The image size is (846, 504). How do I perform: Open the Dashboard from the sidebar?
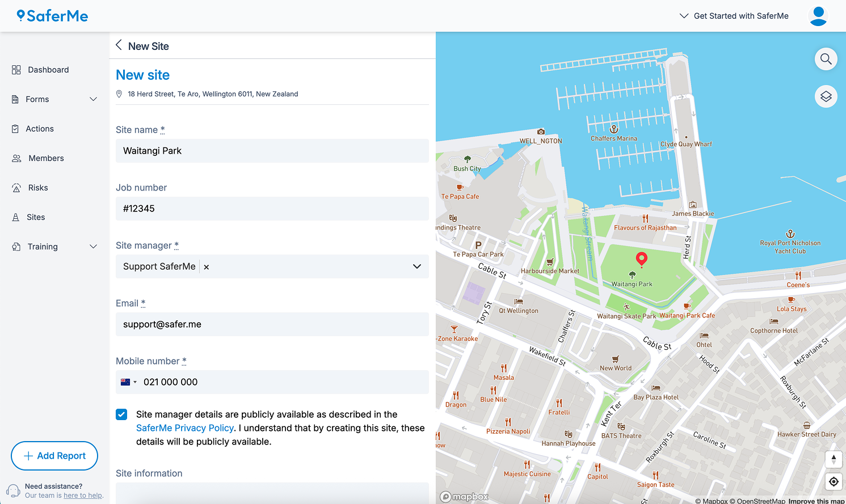[x=48, y=69]
